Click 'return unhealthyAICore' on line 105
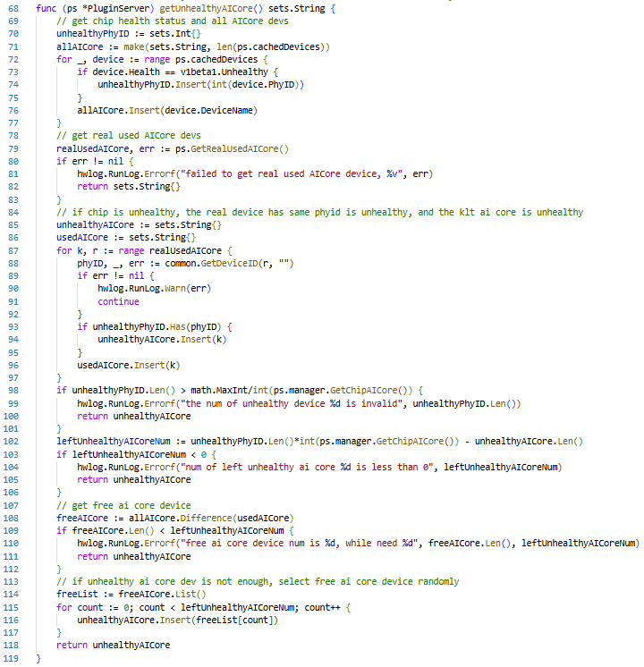Screen dimensions: 644x667 tap(133, 480)
